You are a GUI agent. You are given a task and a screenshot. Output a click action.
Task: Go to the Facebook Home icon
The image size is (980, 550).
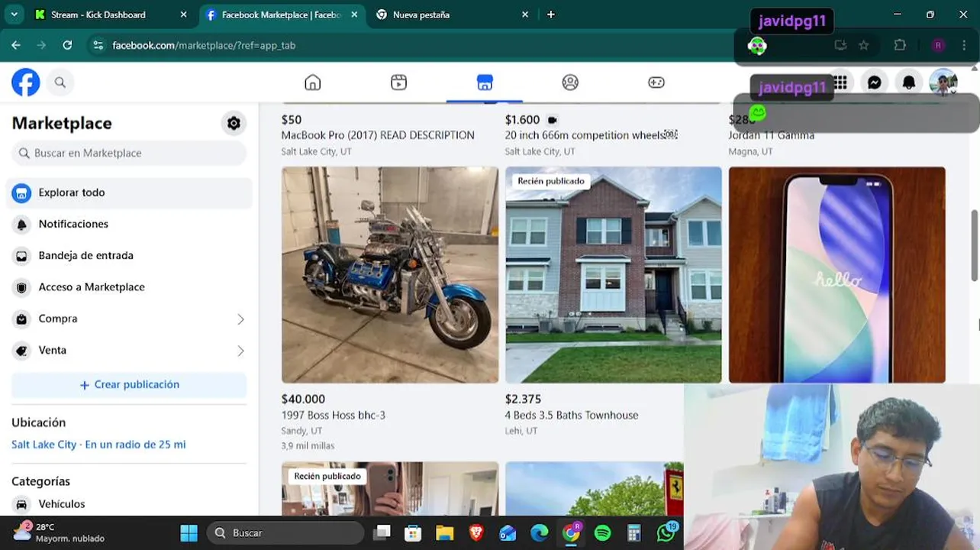(x=312, y=82)
